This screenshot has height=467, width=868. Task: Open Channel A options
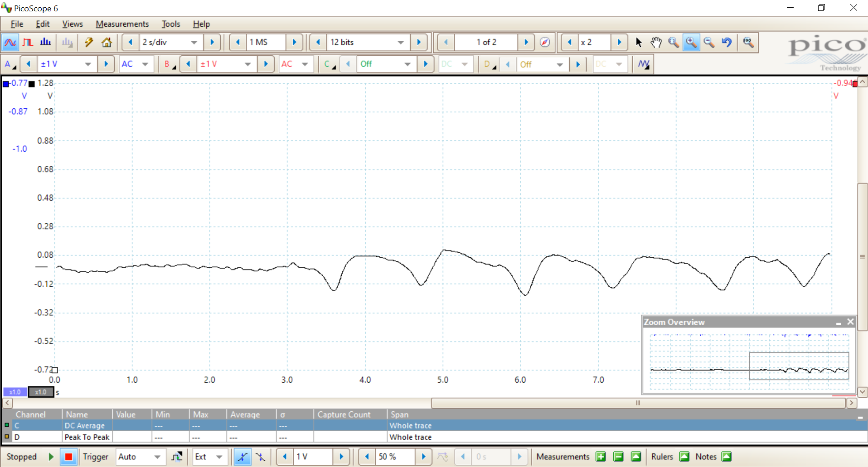[x=10, y=64]
